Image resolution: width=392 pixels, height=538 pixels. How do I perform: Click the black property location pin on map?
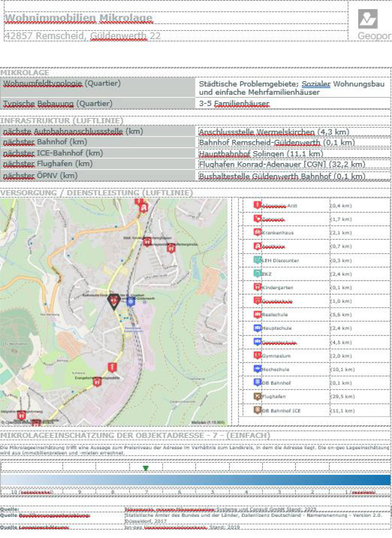click(x=114, y=302)
